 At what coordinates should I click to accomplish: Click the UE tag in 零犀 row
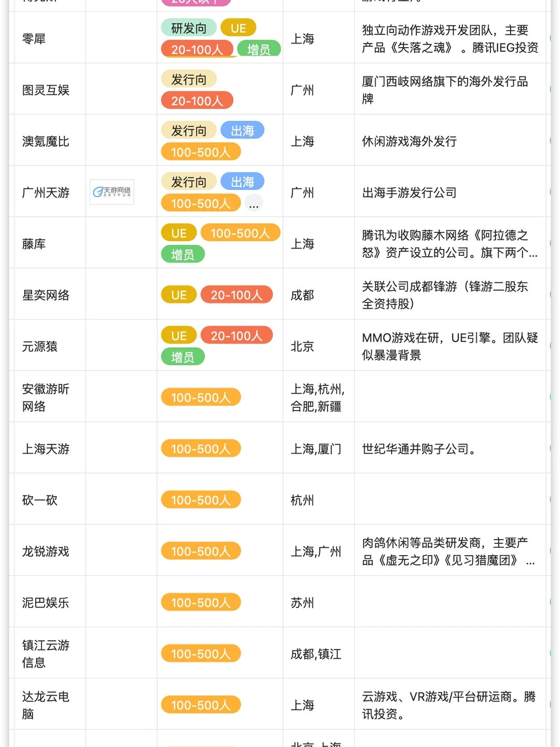239,27
